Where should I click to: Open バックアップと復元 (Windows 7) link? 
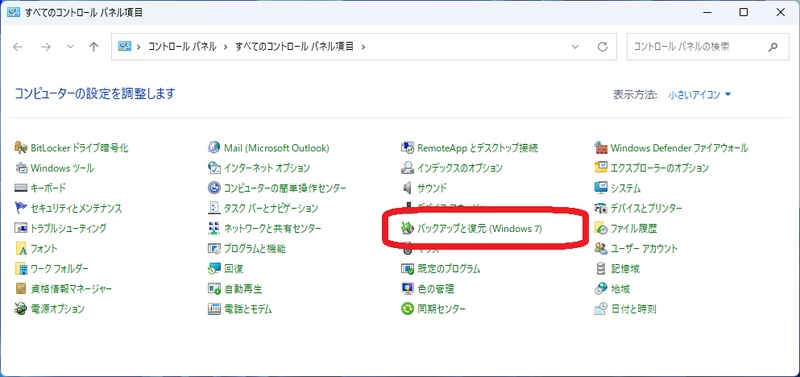tap(480, 229)
